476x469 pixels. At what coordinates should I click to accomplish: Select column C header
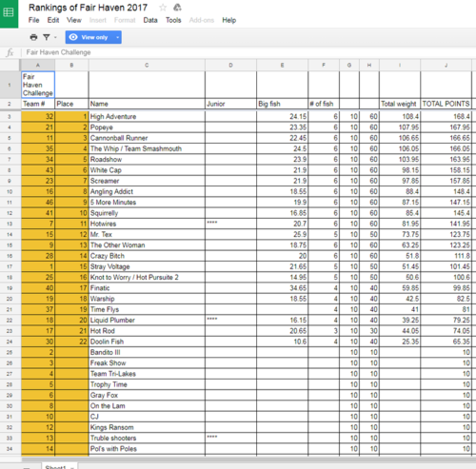147,65
